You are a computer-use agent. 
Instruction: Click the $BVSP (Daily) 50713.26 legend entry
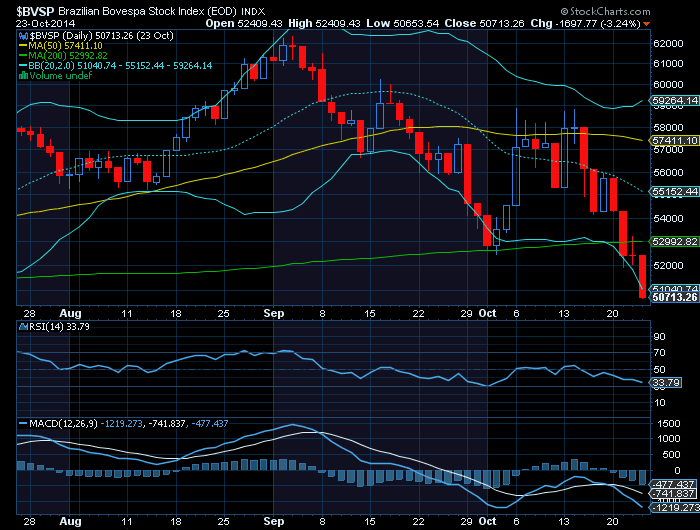point(101,36)
